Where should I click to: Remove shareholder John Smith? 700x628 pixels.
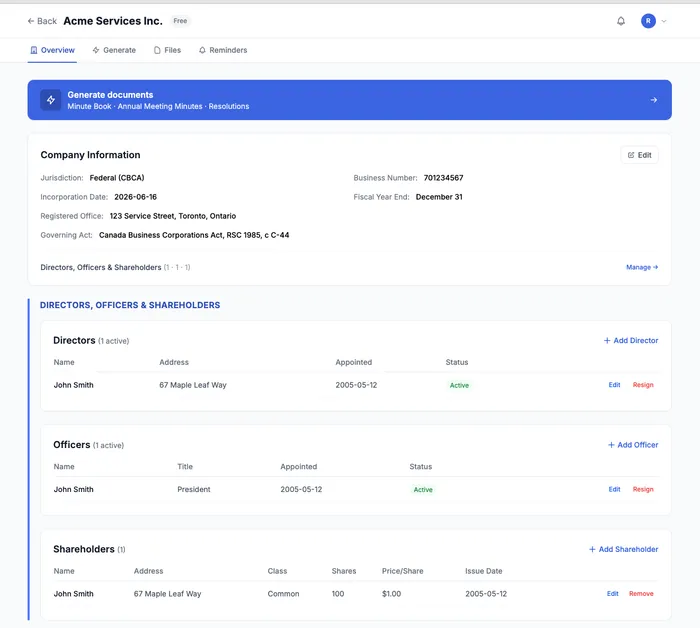(641, 594)
